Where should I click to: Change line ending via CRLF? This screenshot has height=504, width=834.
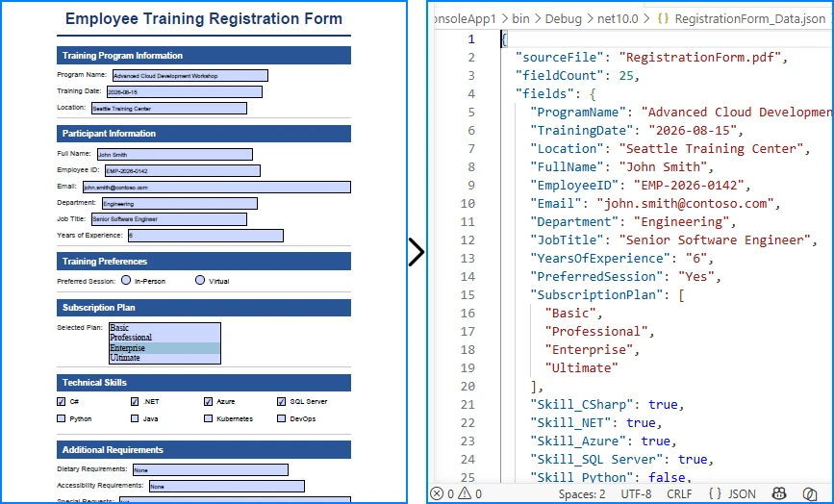click(x=679, y=493)
